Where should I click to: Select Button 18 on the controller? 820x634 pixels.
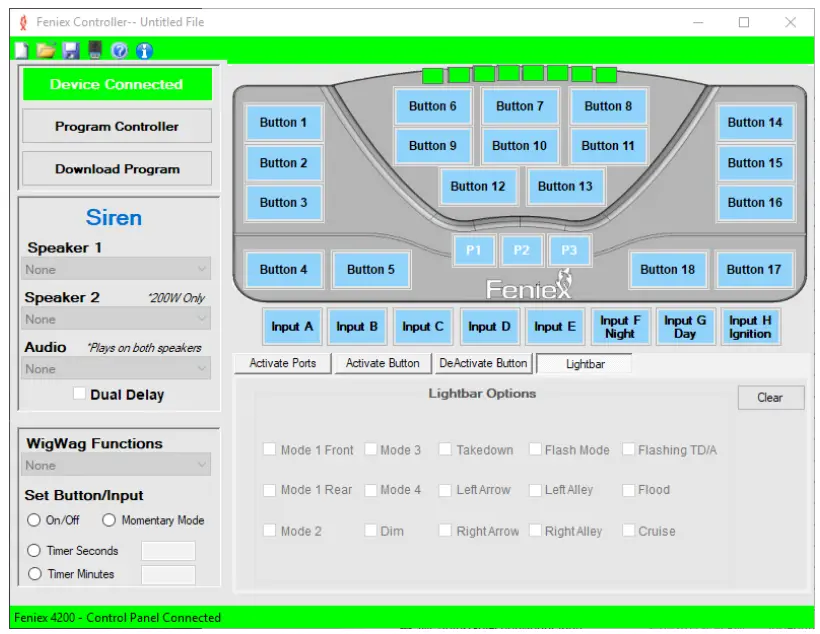coord(667,269)
